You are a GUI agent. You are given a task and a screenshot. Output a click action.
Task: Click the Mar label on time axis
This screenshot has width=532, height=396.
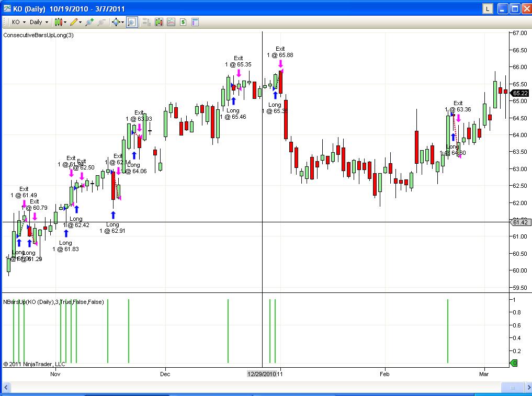coord(484,374)
